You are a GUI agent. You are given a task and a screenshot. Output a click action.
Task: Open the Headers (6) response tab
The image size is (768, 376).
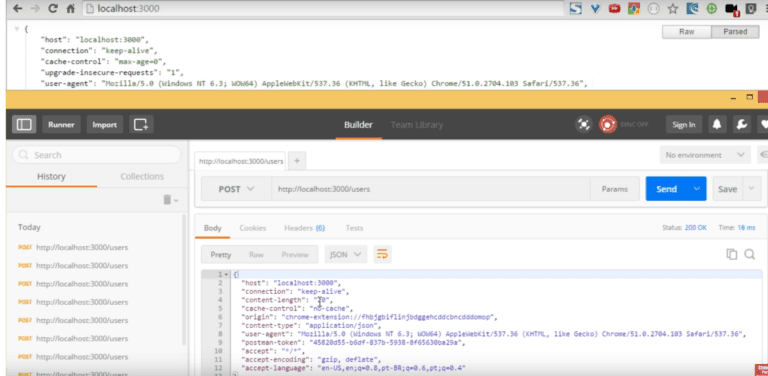click(x=304, y=228)
